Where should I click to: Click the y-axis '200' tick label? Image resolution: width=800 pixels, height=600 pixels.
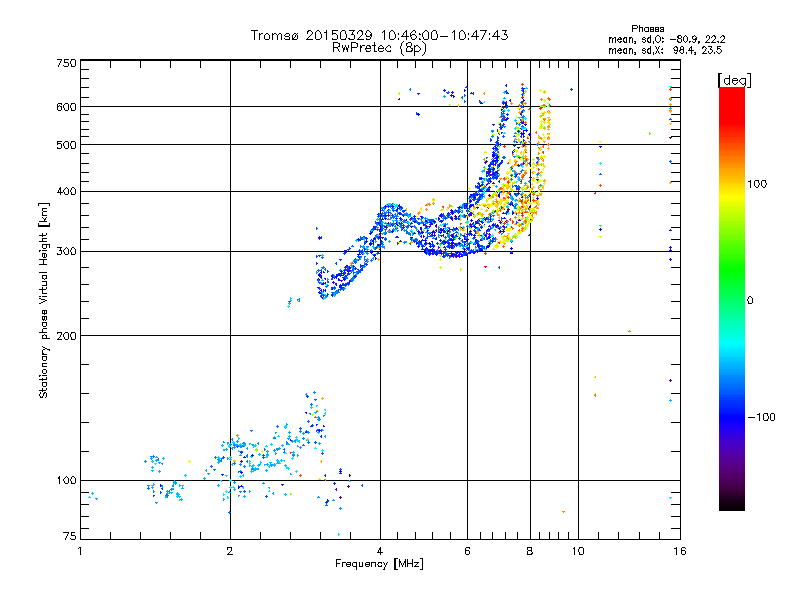pos(66,336)
